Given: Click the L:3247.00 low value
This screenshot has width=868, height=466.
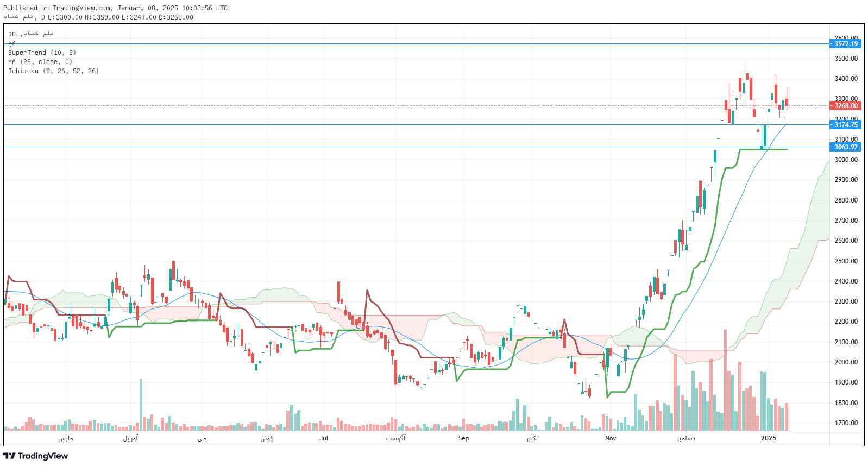Looking at the screenshot, I should [x=139, y=17].
